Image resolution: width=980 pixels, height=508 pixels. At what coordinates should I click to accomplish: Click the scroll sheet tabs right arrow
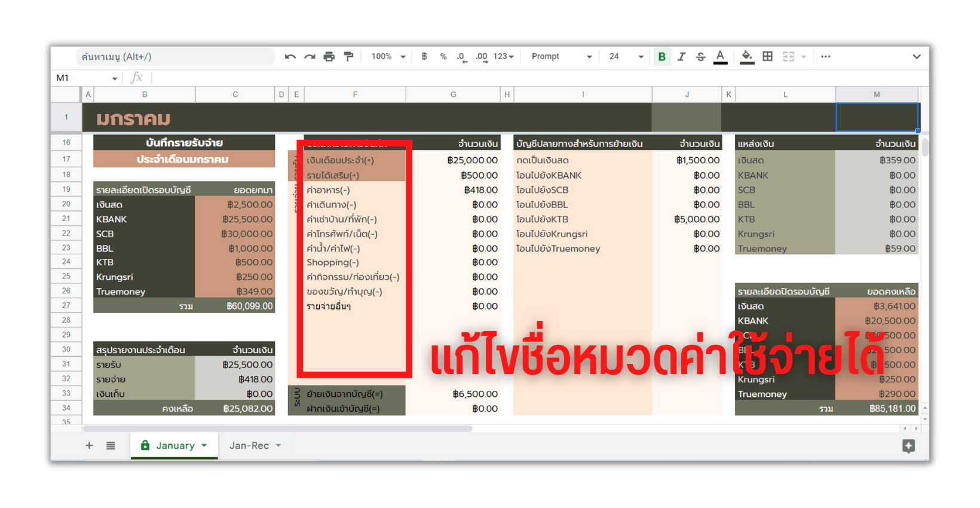(x=915, y=429)
